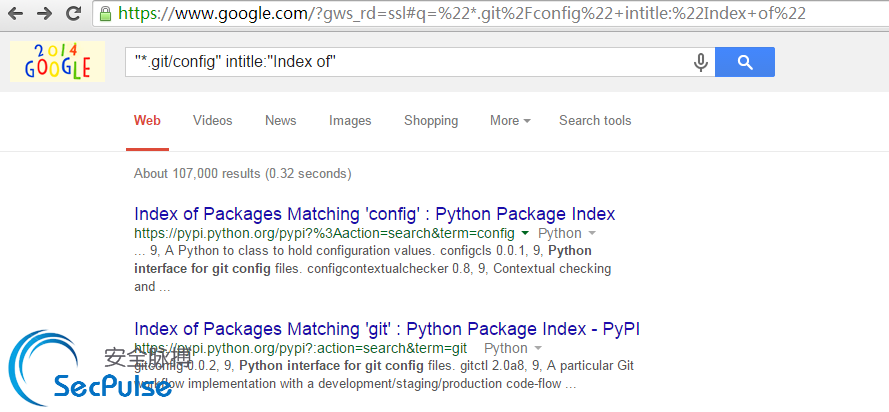
Task: Start voice search with the microphone icon
Action: (x=701, y=62)
